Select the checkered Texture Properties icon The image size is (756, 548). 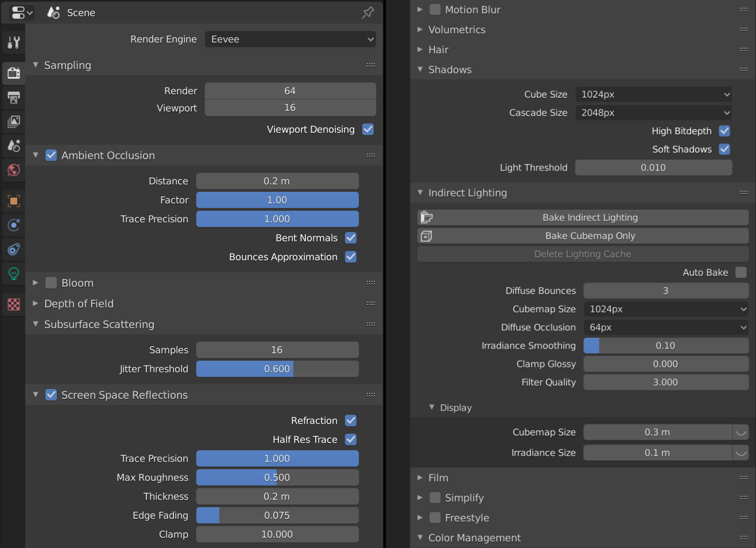pyautogui.click(x=13, y=304)
